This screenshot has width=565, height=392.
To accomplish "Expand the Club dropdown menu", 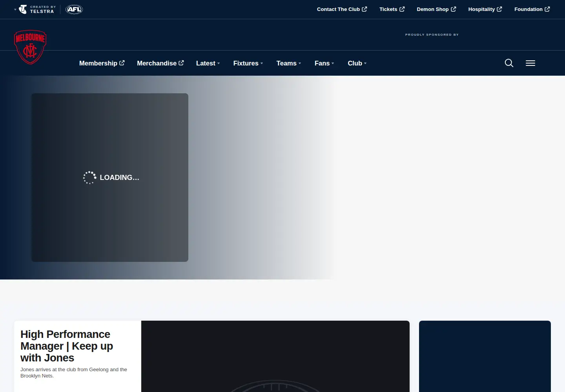I will tap(357, 63).
